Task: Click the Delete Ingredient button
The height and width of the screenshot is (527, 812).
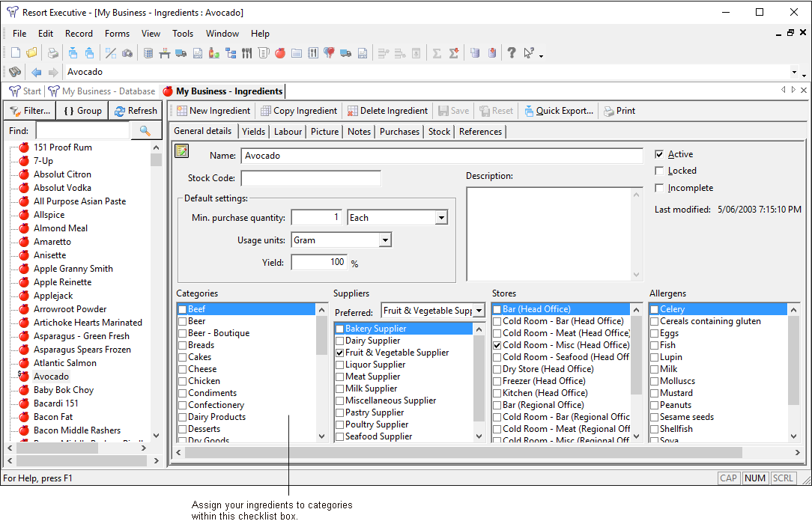Action: [387, 111]
